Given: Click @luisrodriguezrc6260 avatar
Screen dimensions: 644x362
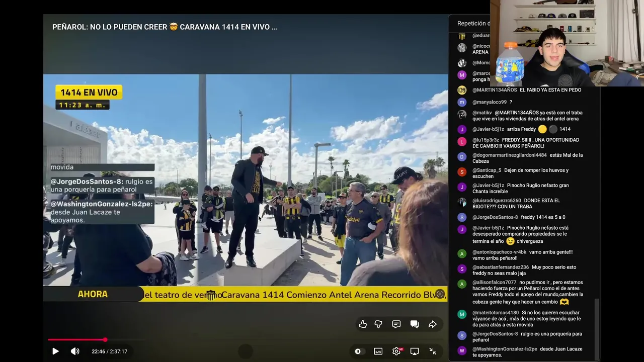Looking at the screenshot, I should pyautogui.click(x=462, y=202).
